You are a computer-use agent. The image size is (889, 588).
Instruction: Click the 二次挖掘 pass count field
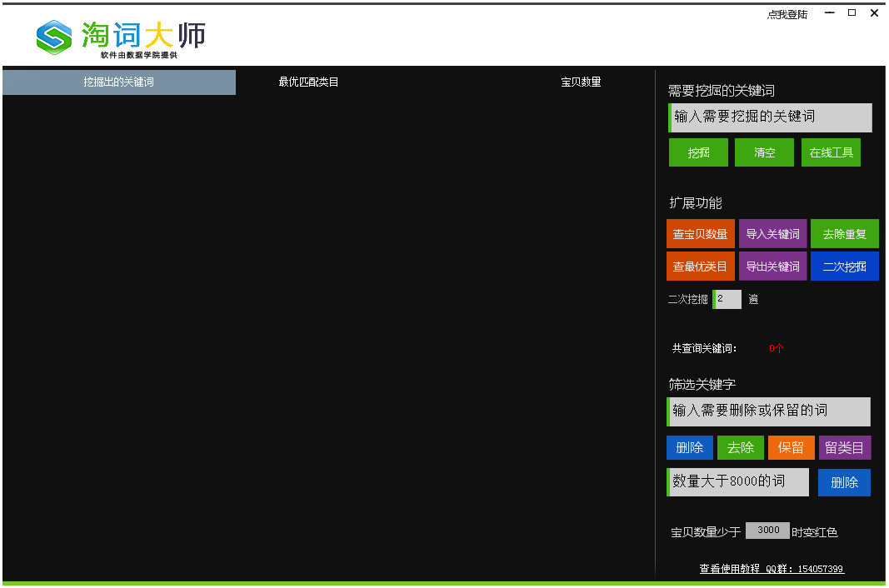(727, 299)
